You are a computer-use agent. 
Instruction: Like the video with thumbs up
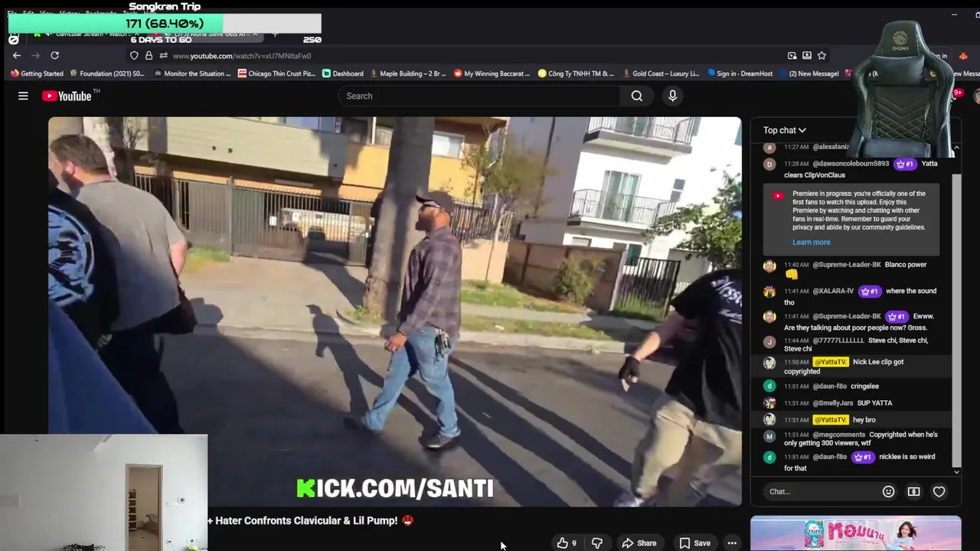click(x=567, y=543)
